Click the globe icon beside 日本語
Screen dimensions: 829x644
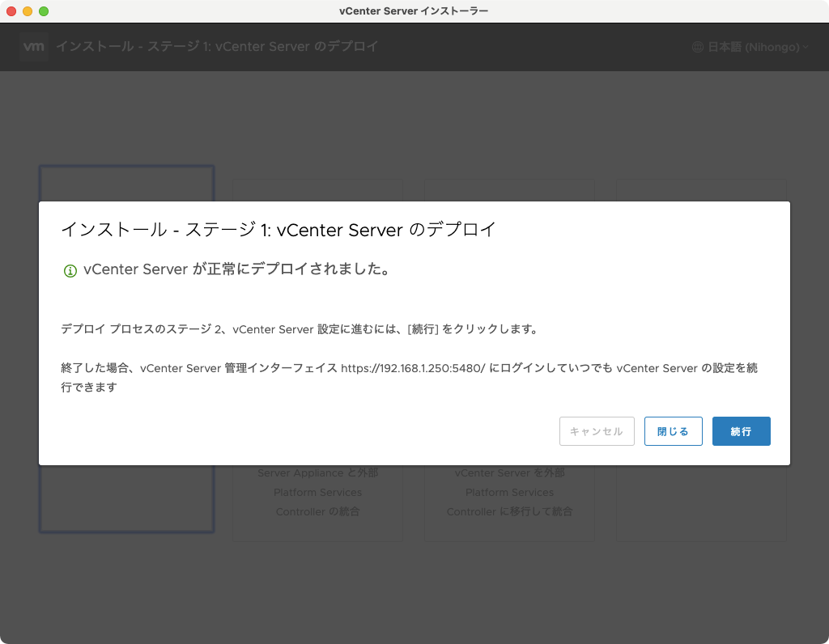coord(697,47)
